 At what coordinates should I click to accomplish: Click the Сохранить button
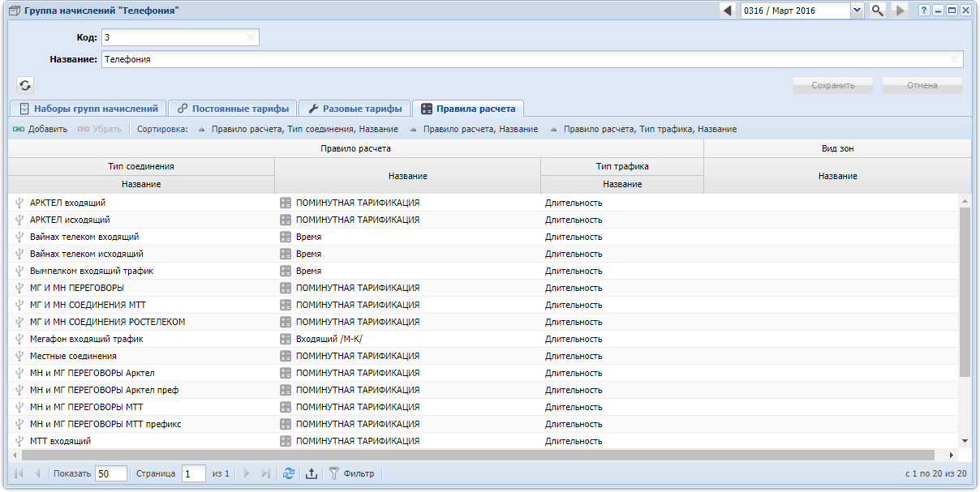[833, 85]
